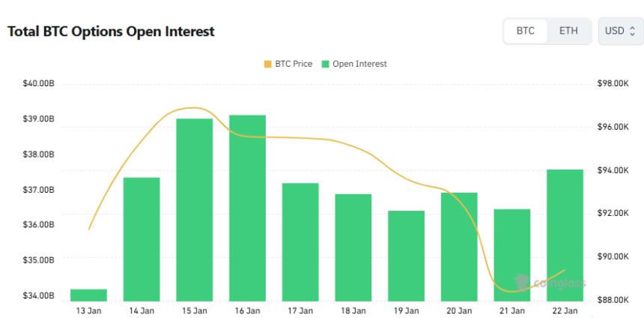The height and width of the screenshot is (318, 644).
Task: Switch to the ETH tab
Action: click(568, 31)
